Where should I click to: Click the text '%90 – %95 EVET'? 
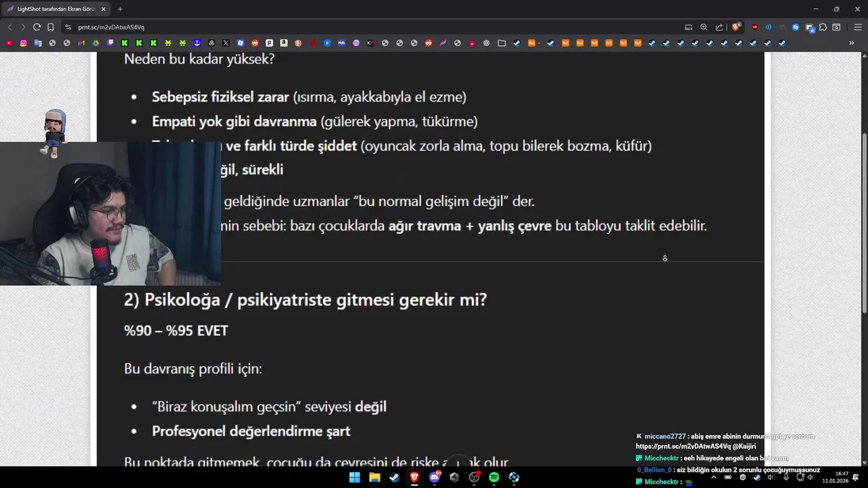(x=176, y=331)
